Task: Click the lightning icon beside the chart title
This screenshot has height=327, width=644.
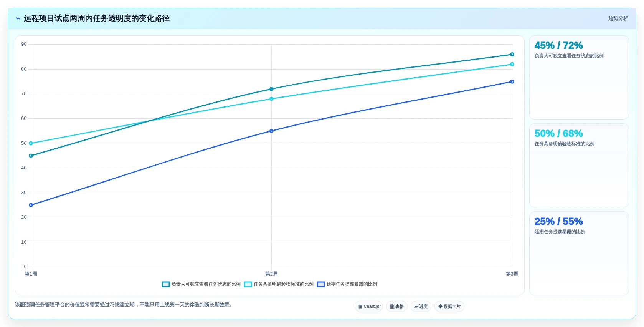Action: [x=18, y=18]
